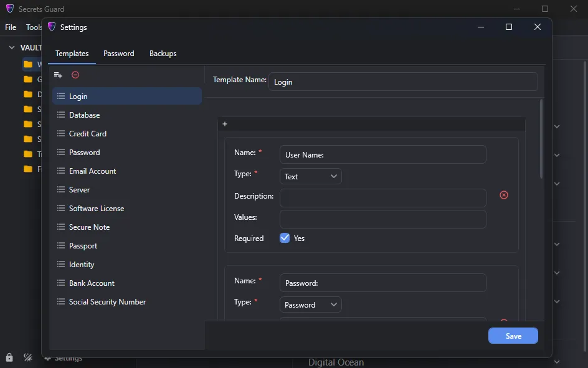Click the add template icon

pos(58,75)
